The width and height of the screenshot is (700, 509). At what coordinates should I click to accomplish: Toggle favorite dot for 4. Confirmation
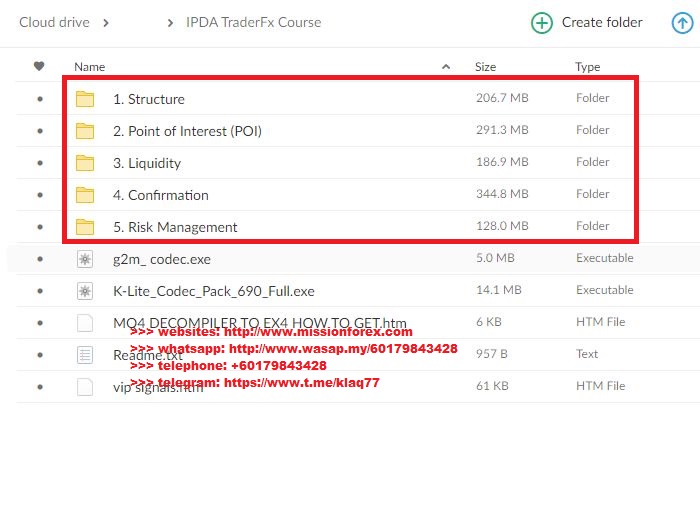click(40, 195)
